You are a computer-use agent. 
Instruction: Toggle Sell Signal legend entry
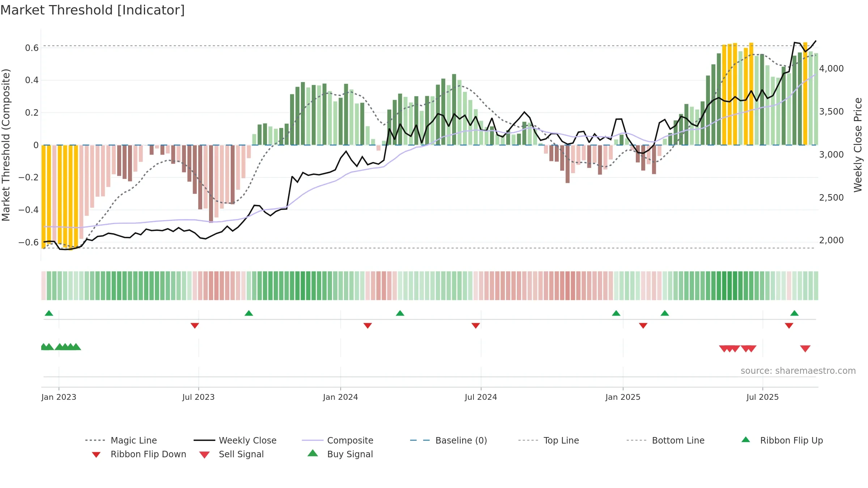coord(231,454)
